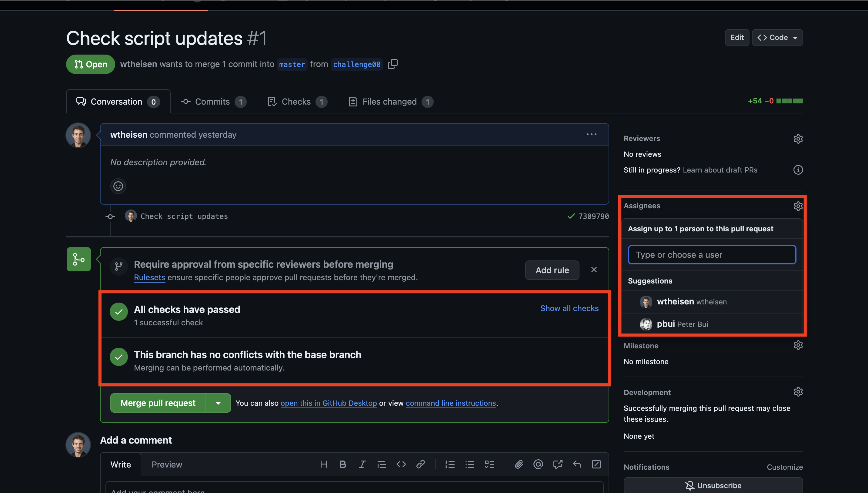Add an emoji reaction to the comment
The height and width of the screenshot is (493, 868).
(x=118, y=186)
